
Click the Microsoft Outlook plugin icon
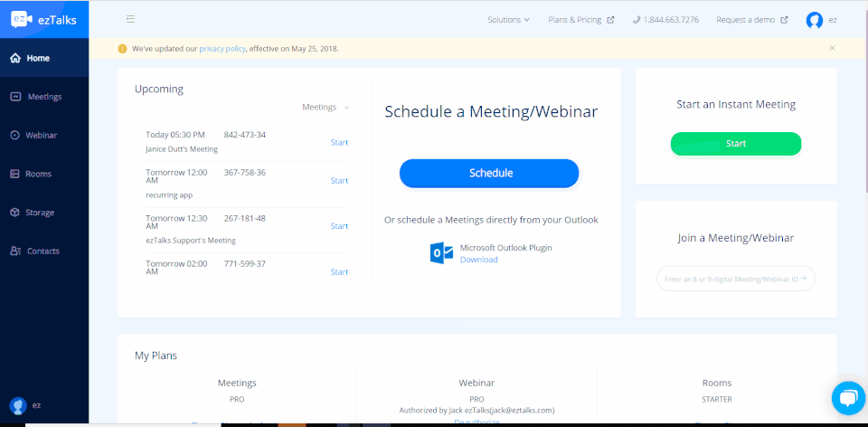click(442, 253)
